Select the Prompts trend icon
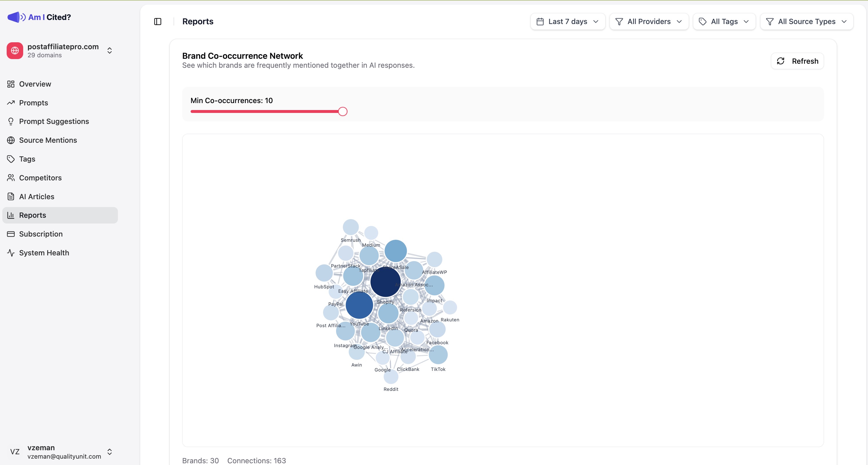868x465 pixels. point(11,103)
